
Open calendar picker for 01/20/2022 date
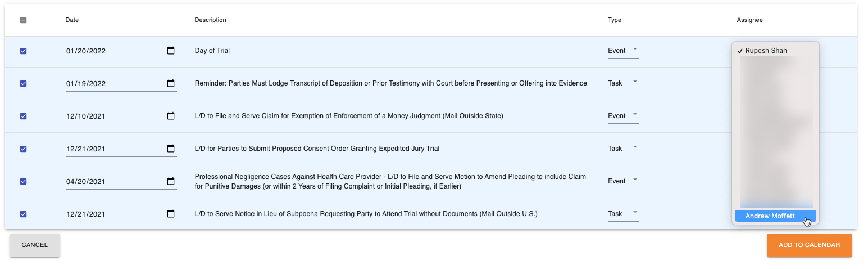[171, 51]
